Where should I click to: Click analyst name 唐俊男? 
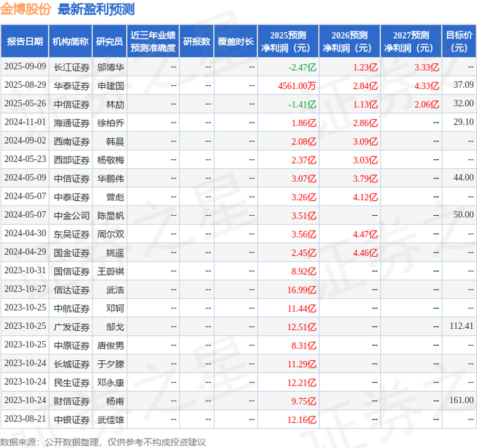[110, 345]
